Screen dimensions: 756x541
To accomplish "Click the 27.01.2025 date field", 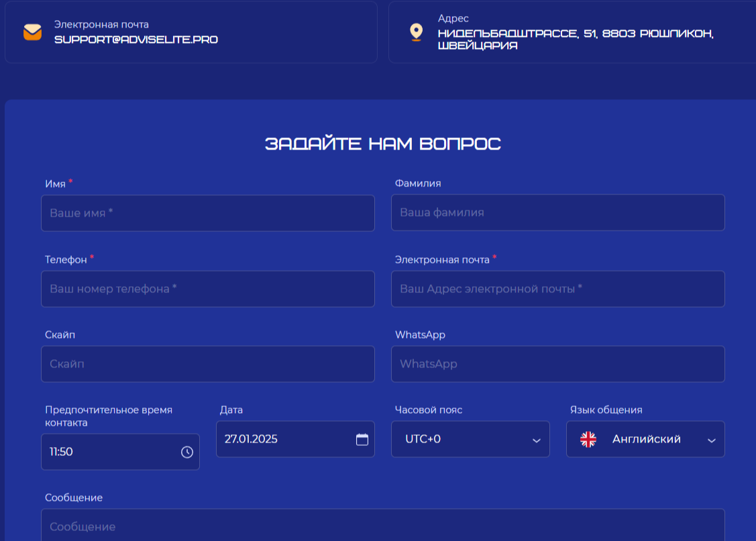I will coord(296,439).
